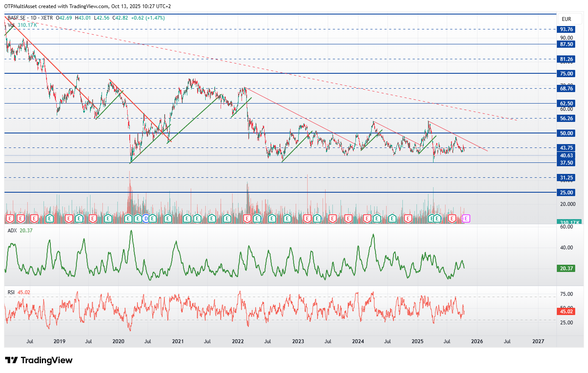Select the last red earnings marker before purple one
The image size is (588, 373).
click(452, 219)
